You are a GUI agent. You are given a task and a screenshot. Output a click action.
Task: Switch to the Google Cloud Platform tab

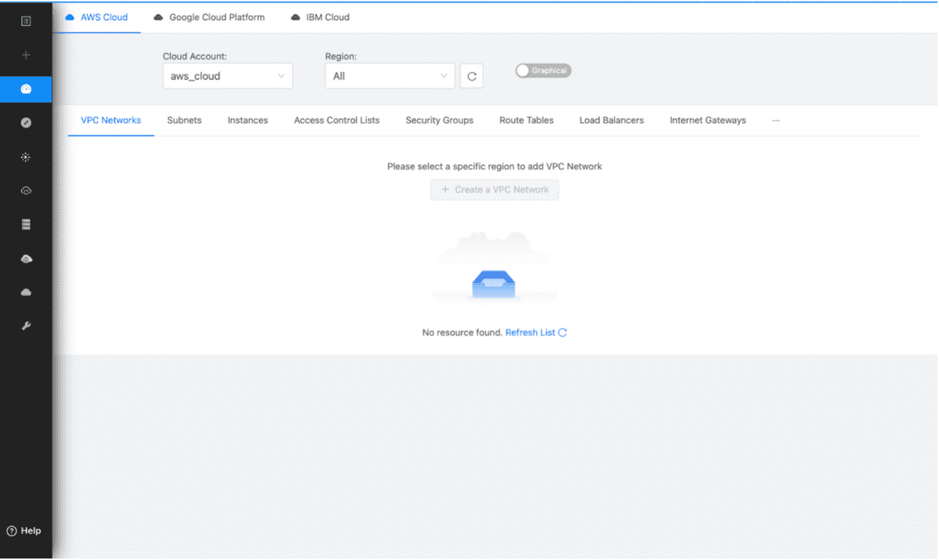(210, 17)
